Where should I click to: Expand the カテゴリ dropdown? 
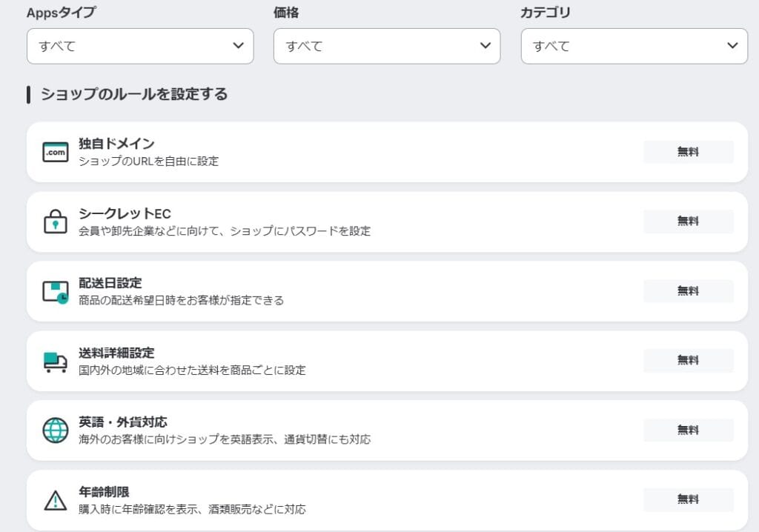point(634,46)
